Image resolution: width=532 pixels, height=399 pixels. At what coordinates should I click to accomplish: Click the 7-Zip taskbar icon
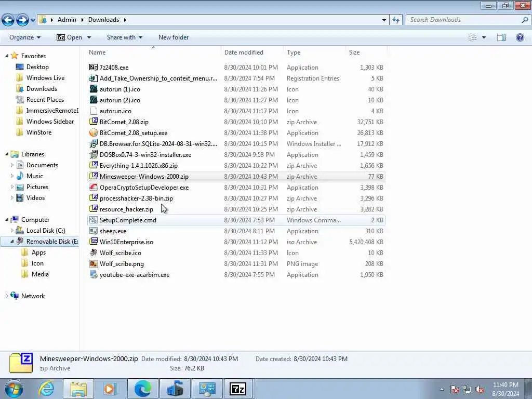point(238,389)
